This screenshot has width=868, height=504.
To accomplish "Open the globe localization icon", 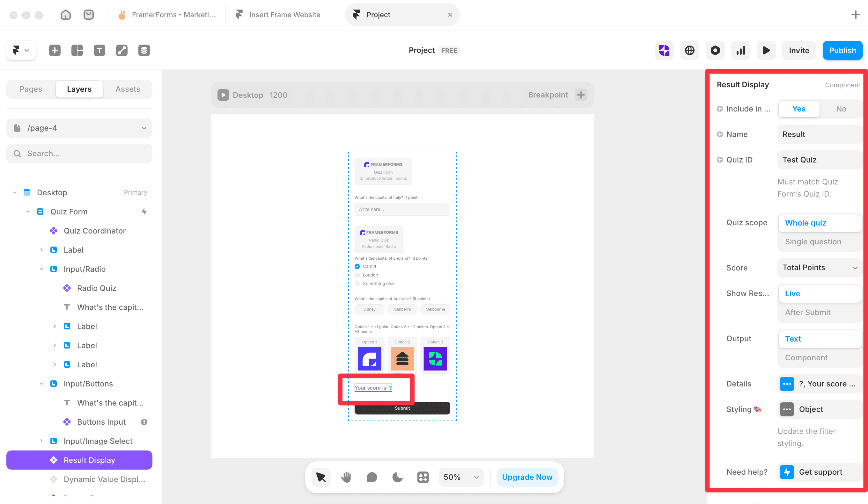I will point(689,50).
